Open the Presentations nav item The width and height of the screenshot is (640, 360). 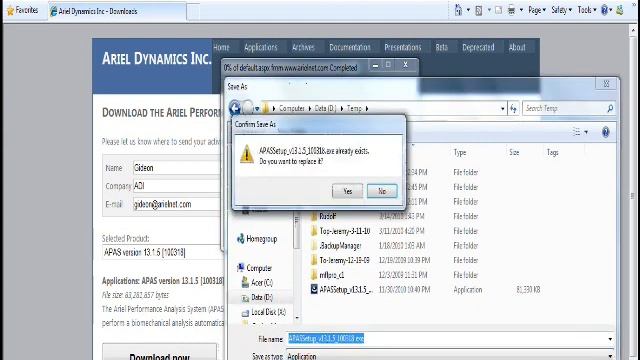(402, 47)
